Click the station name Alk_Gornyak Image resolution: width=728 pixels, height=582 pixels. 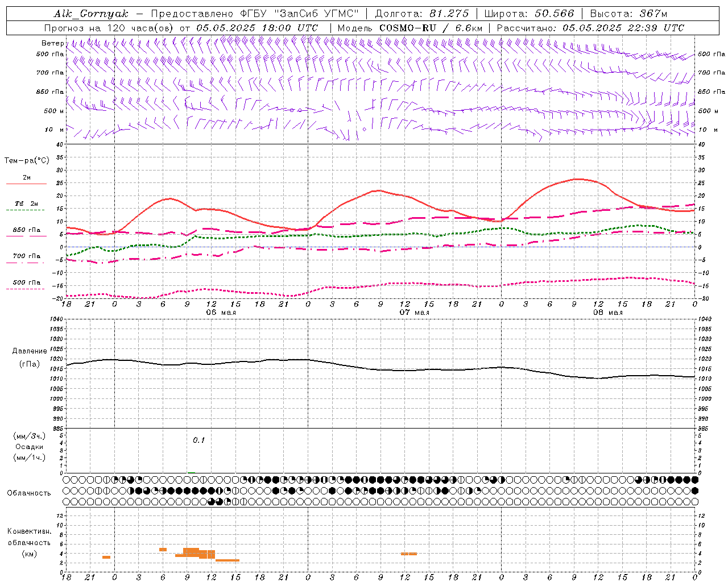(91, 14)
